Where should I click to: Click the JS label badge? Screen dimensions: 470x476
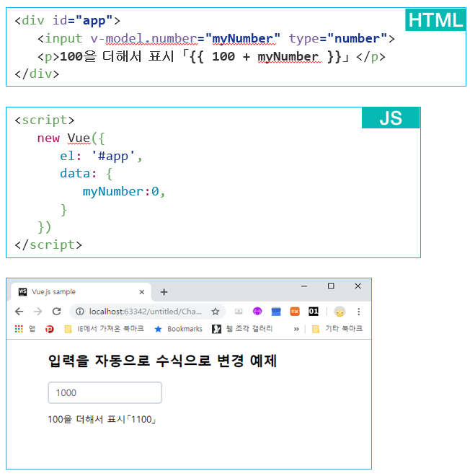coord(391,118)
